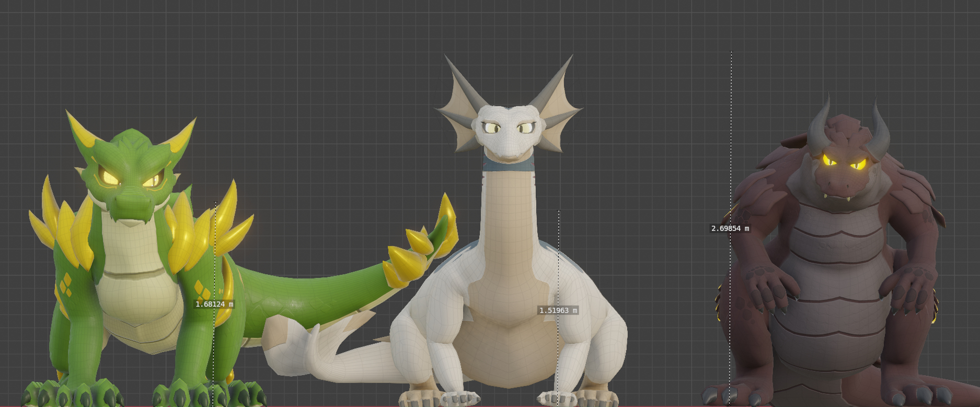The image size is (980, 407).
Task: Click the brown dragon's fanged mouth
Action: pyautogui.click(x=841, y=196)
